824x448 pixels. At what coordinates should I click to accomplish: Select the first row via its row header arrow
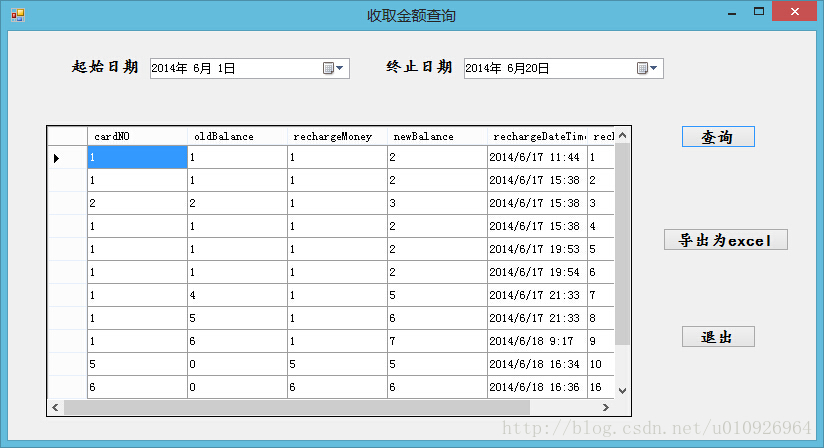click(67, 157)
